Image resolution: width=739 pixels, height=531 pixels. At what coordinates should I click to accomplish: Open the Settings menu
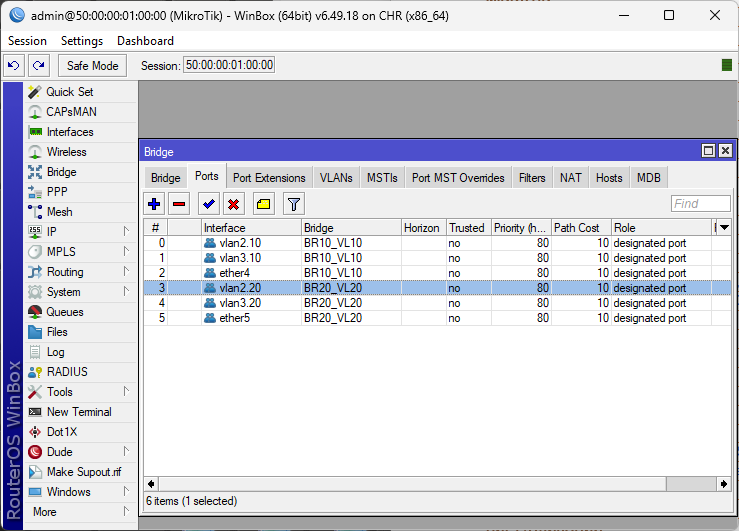pyautogui.click(x=81, y=41)
